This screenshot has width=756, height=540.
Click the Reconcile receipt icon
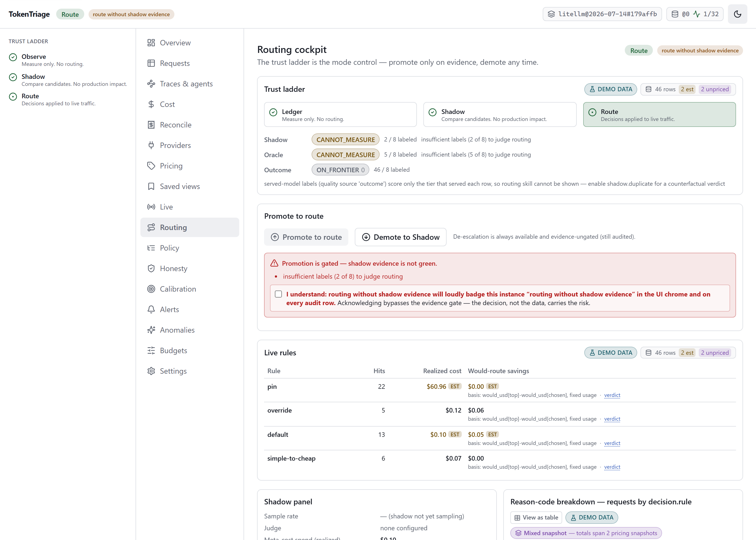click(151, 125)
